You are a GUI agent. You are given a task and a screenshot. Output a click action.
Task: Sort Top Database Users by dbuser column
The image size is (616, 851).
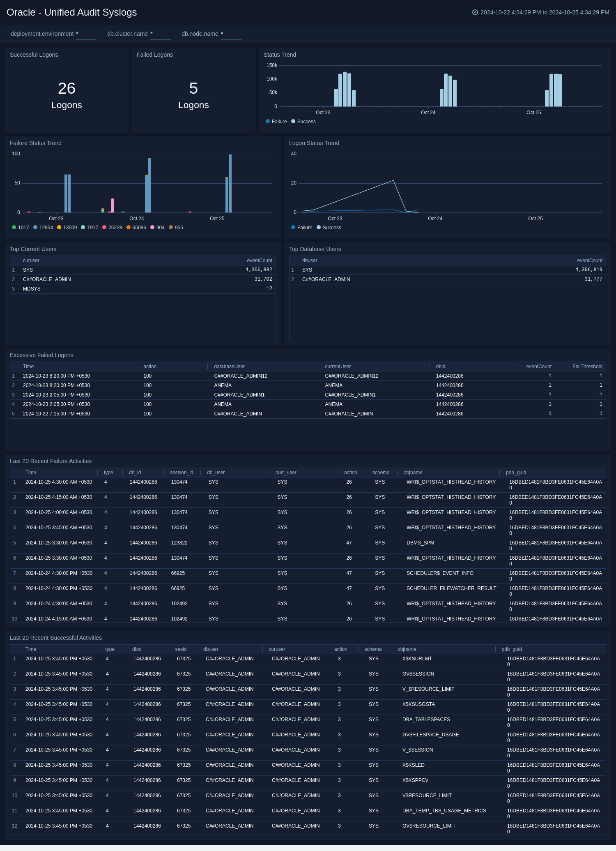pos(310,261)
